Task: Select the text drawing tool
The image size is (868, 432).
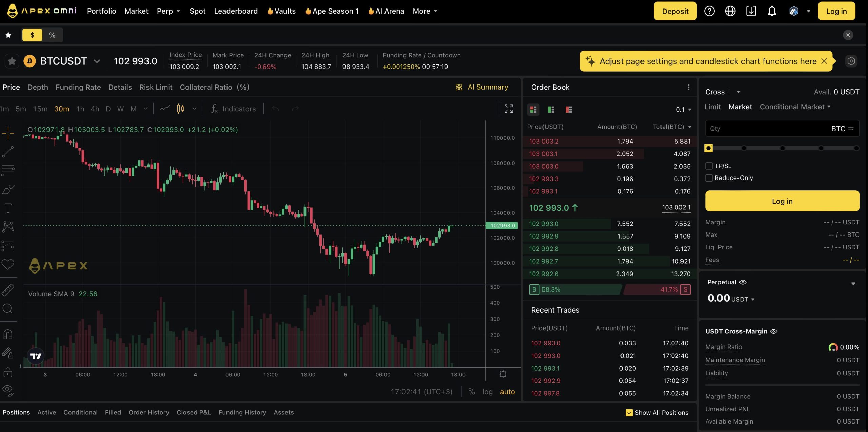Action: click(8, 208)
